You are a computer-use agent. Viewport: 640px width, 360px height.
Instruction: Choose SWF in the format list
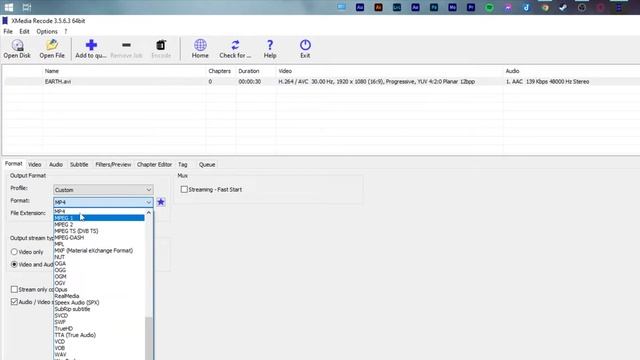click(x=99, y=322)
